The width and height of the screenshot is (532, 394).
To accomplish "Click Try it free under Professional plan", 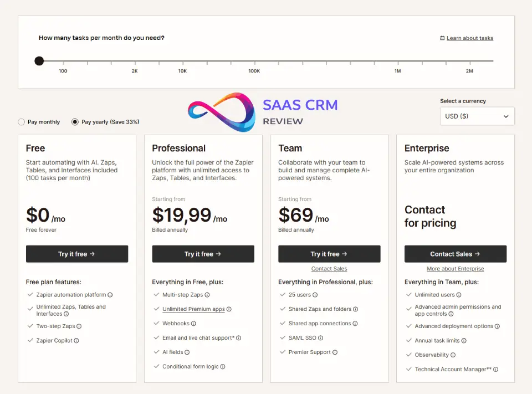I will coord(203,254).
